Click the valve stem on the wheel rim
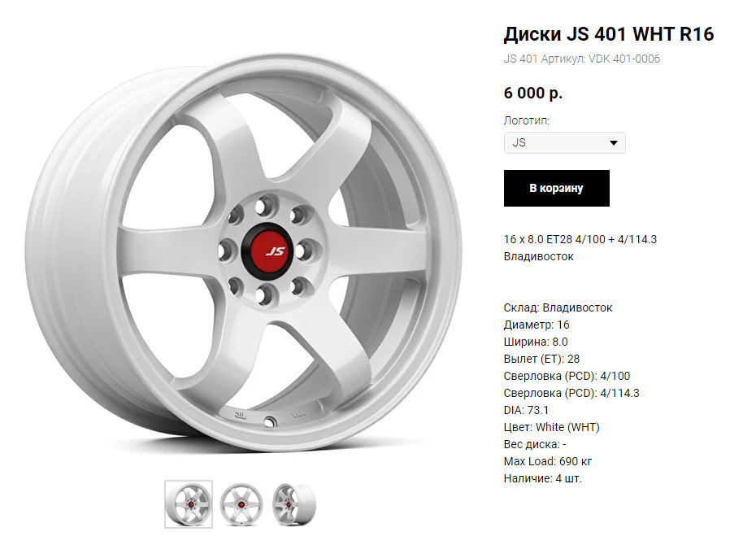Screen dimensions: 756x545 coord(270,422)
